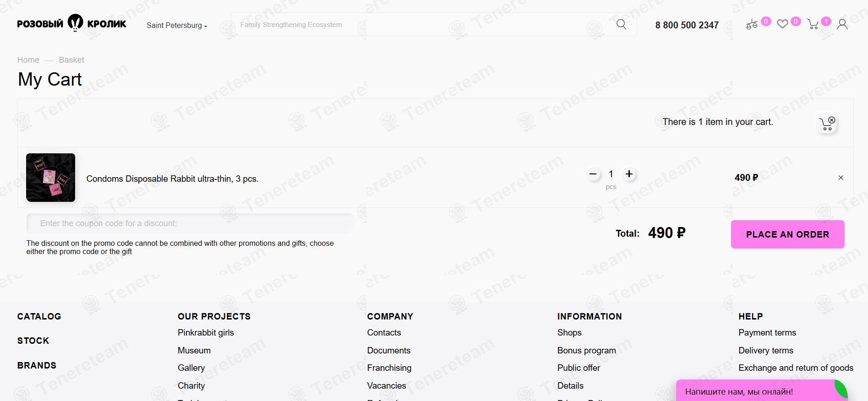Go to homepage via Pink Rabbit logo
Viewport: 868px width, 401px height.
click(x=71, y=23)
